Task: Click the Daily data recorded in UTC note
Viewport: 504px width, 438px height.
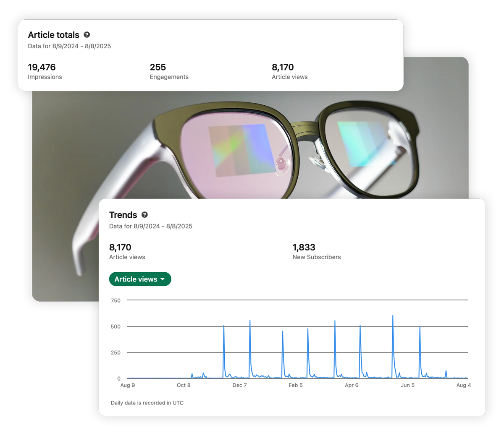Action: 147,403
